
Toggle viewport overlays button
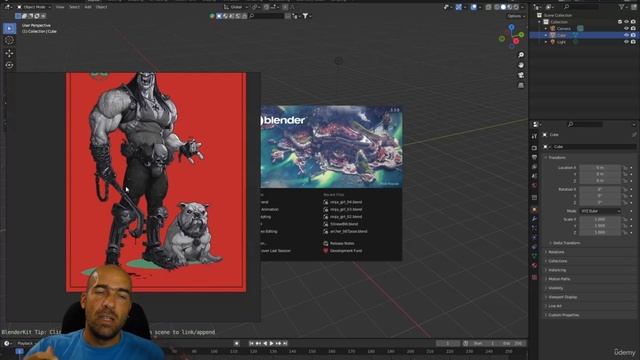coord(473,7)
